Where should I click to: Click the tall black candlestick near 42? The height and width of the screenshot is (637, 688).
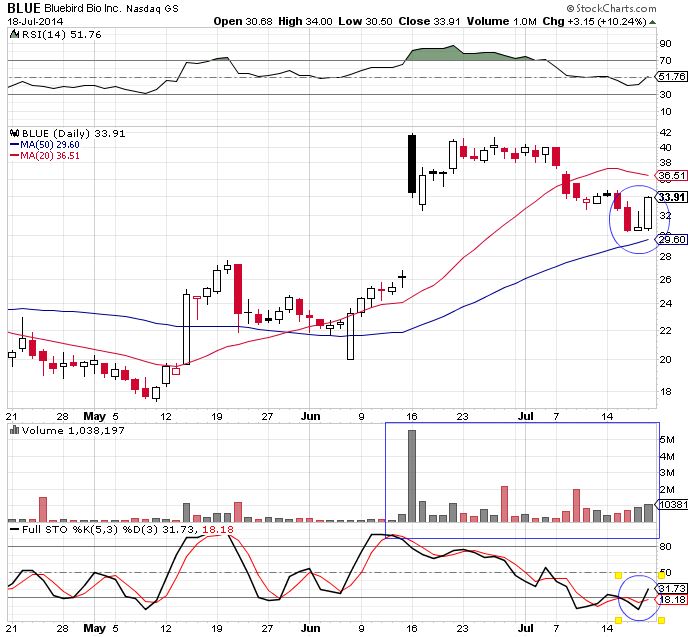pos(412,164)
